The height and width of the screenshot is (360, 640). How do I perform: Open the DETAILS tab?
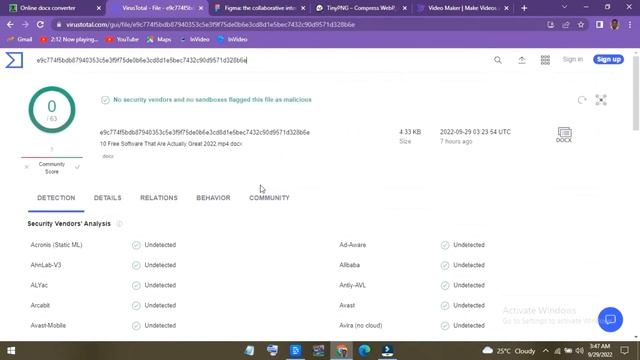click(x=108, y=198)
